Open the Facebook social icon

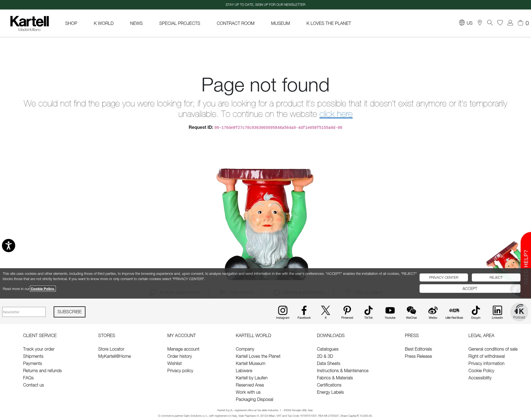[x=304, y=312]
